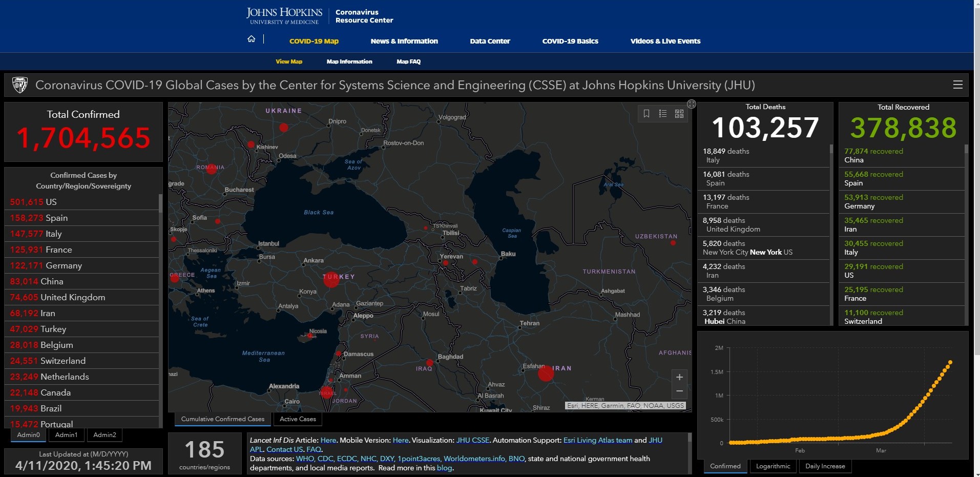Select 77,874 recovered China entry
980x477 pixels.
tap(902, 155)
